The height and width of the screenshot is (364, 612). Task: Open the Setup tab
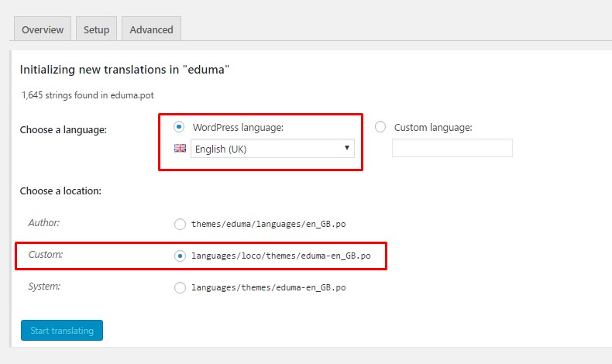click(96, 29)
